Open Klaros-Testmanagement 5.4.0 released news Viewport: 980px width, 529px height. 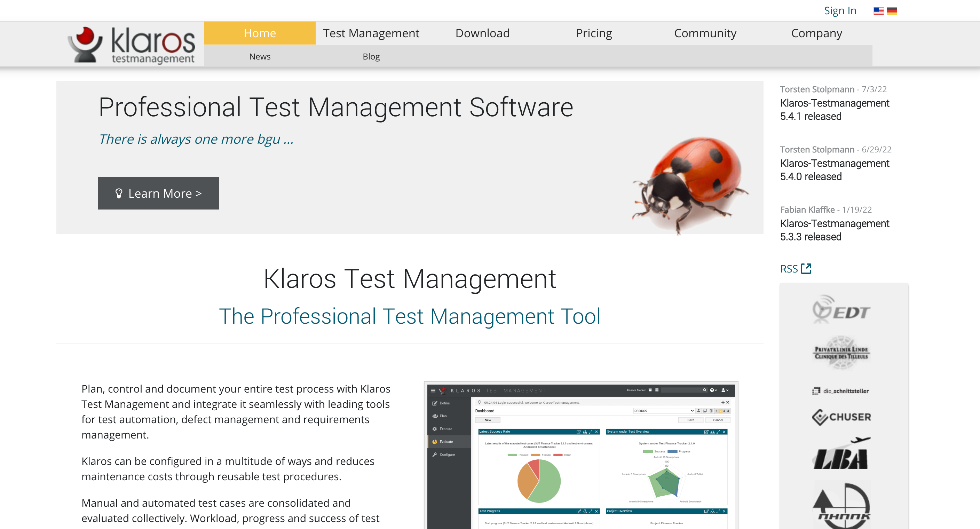[834, 170]
